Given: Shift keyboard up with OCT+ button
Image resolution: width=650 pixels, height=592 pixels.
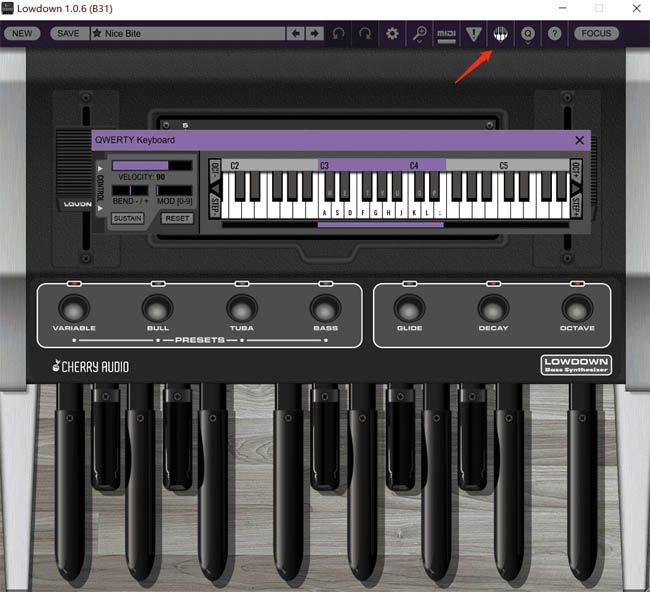Looking at the screenshot, I should [x=576, y=171].
